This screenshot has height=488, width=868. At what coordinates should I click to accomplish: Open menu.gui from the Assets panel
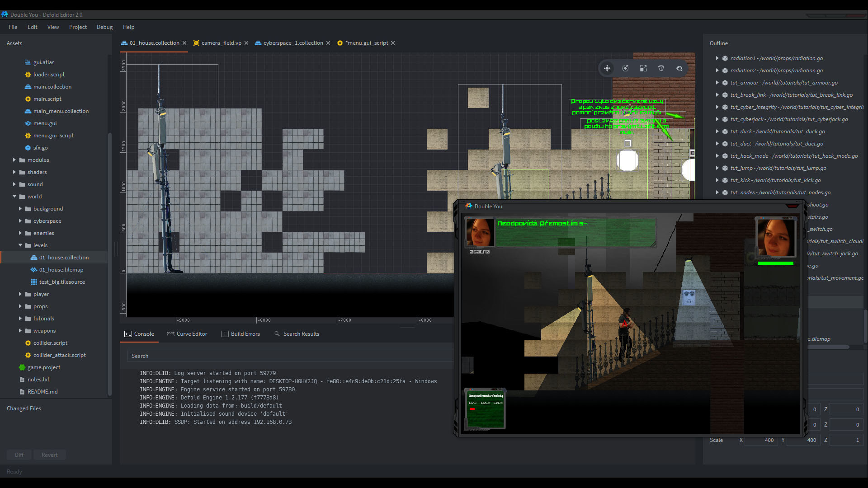coord(45,123)
